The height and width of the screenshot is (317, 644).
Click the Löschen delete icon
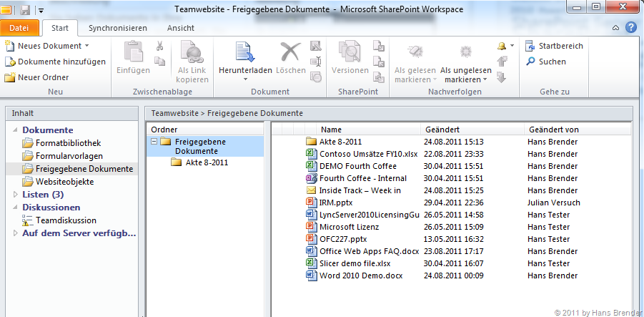[290, 52]
